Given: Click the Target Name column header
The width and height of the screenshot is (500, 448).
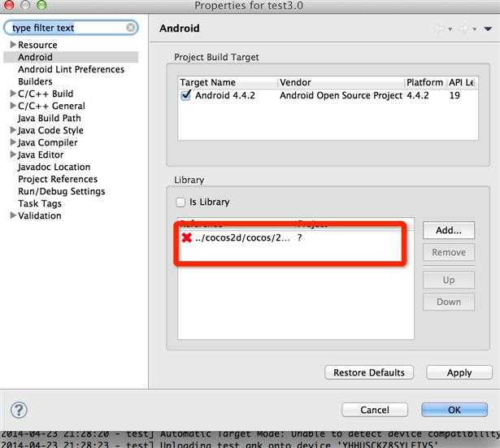Looking at the screenshot, I should (228, 82).
